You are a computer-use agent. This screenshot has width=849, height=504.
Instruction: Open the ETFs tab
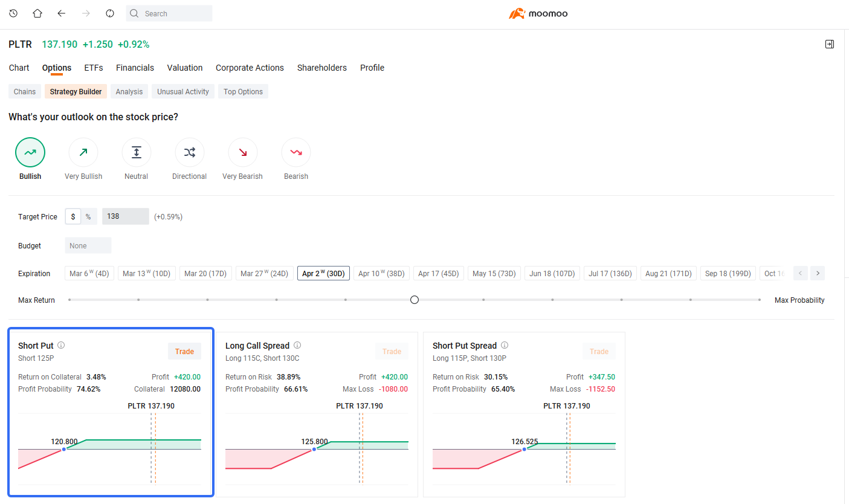(x=94, y=68)
